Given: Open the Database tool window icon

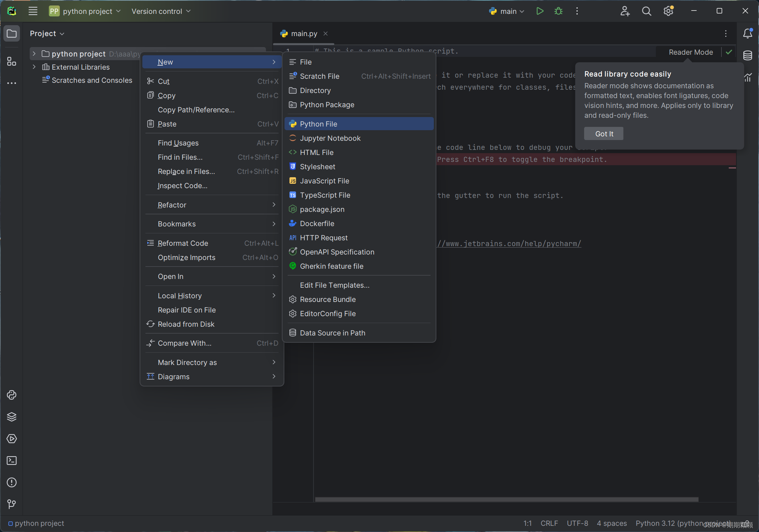Looking at the screenshot, I should coord(748,55).
